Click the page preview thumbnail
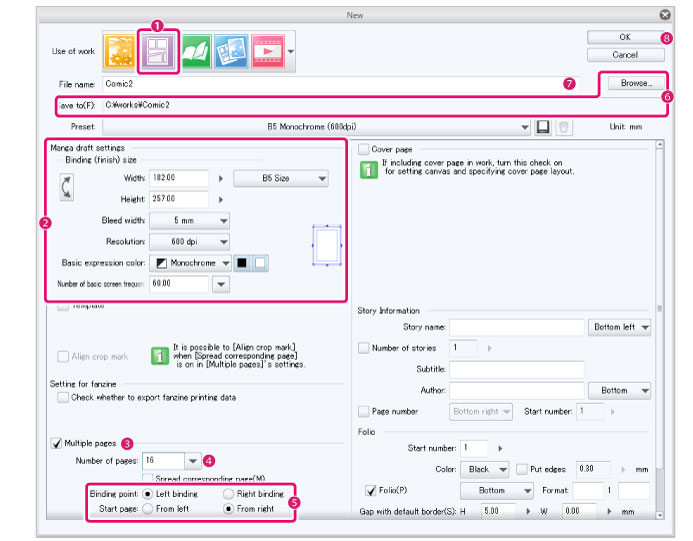Viewport: 693px width, 541px height. [x=327, y=245]
